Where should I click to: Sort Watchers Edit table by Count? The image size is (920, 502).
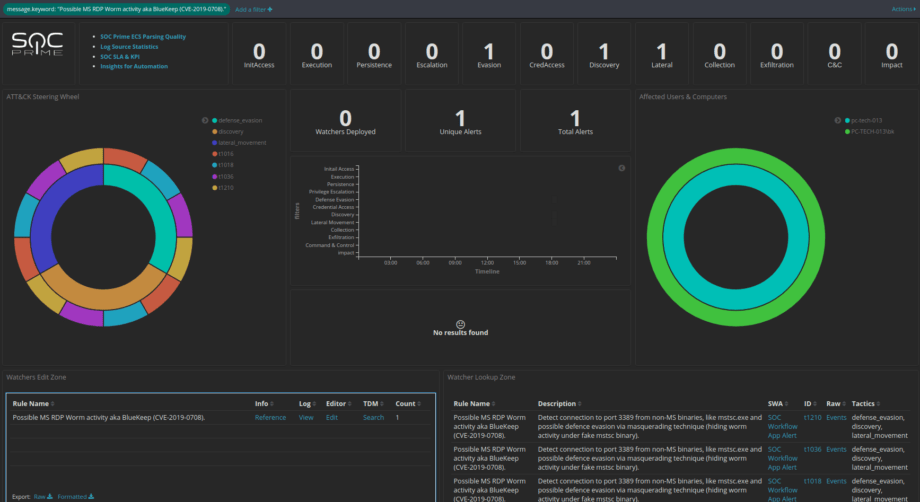pyautogui.click(x=405, y=403)
